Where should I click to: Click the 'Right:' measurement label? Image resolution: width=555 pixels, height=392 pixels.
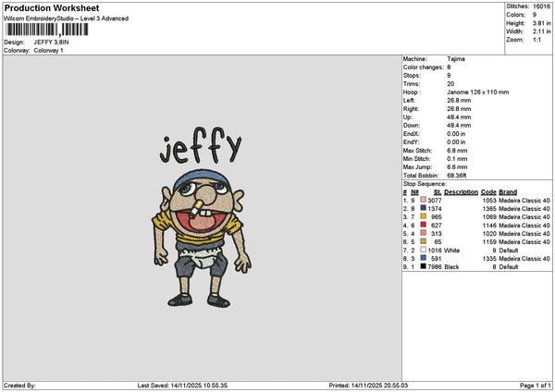(411, 108)
